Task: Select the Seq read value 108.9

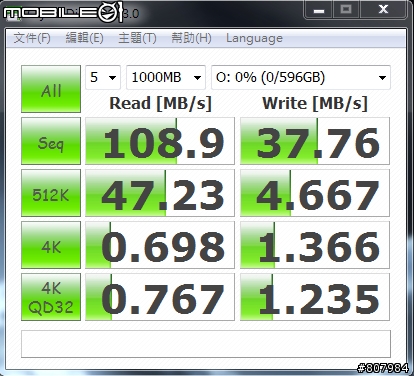Action: pyautogui.click(x=160, y=141)
